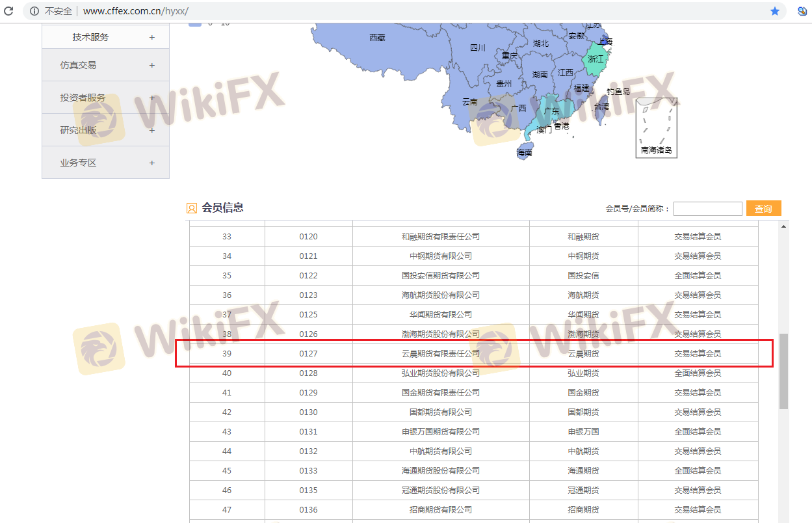Click the site info icon beside 不安全
812x523 pixels.
tap(34, 11)
